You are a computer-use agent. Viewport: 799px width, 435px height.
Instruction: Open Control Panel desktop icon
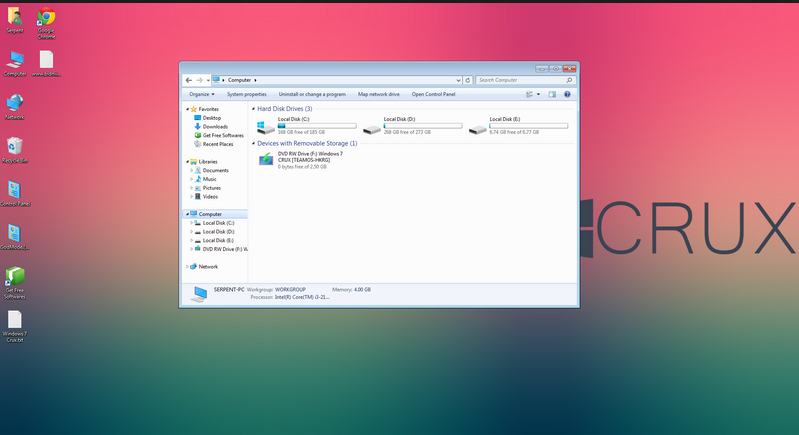(x=15, y=190)
